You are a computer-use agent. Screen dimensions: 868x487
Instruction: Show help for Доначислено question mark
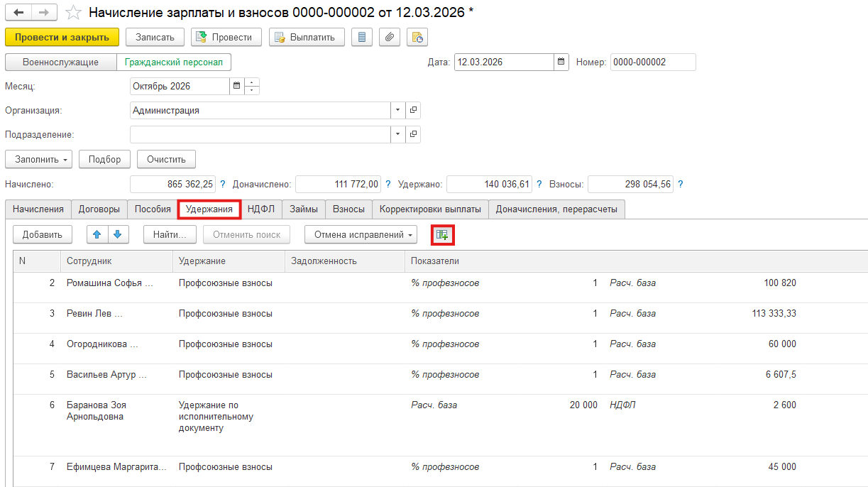[388, 184]
